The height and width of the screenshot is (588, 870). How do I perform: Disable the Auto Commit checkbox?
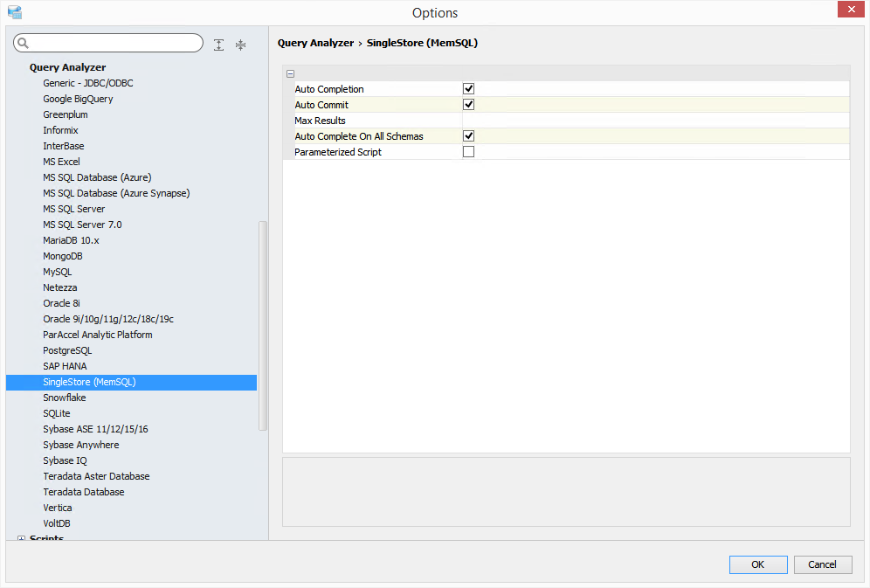point(468,105)
